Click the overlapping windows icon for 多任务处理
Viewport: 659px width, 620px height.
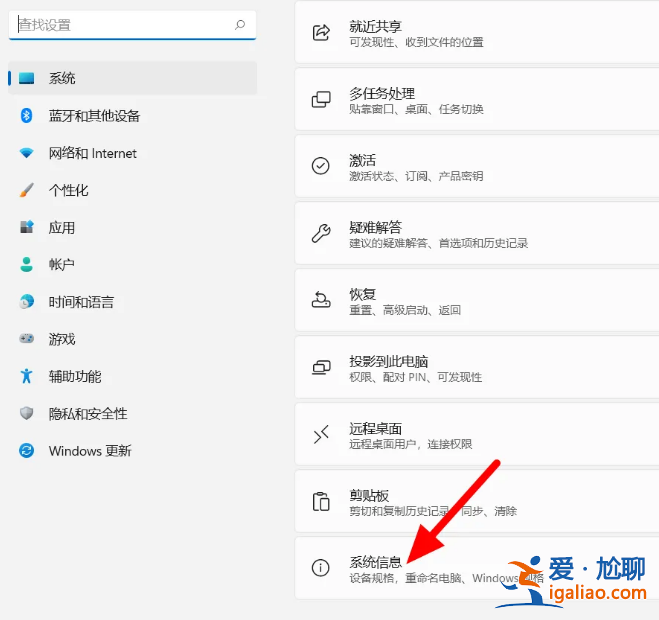point(321,99)
